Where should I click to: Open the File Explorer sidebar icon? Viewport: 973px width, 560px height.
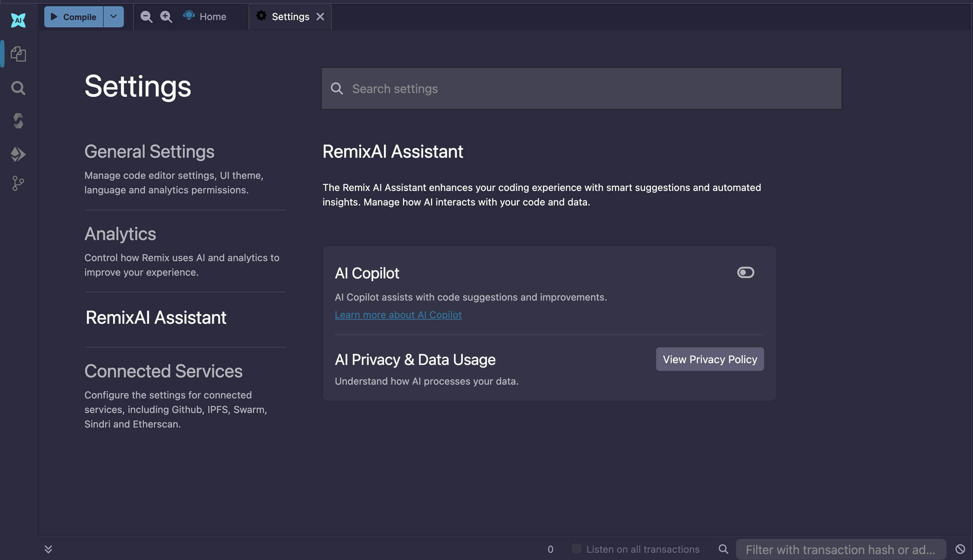click(18, 54)
